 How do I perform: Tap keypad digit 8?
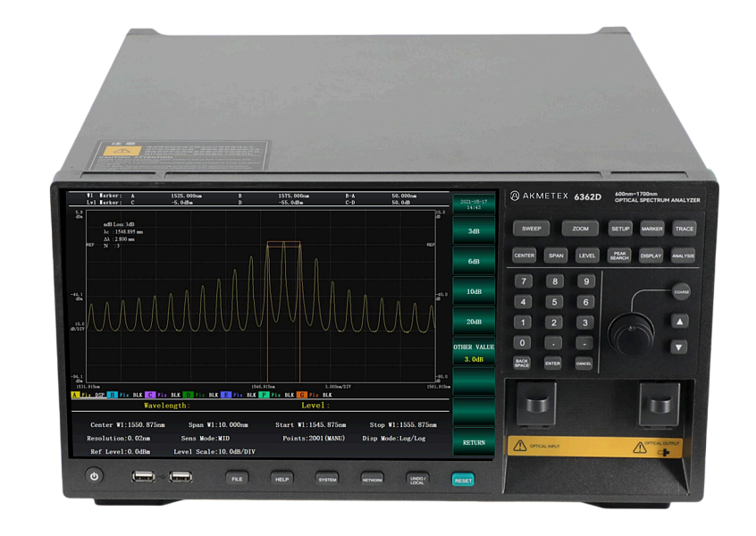tap(555, 281)
